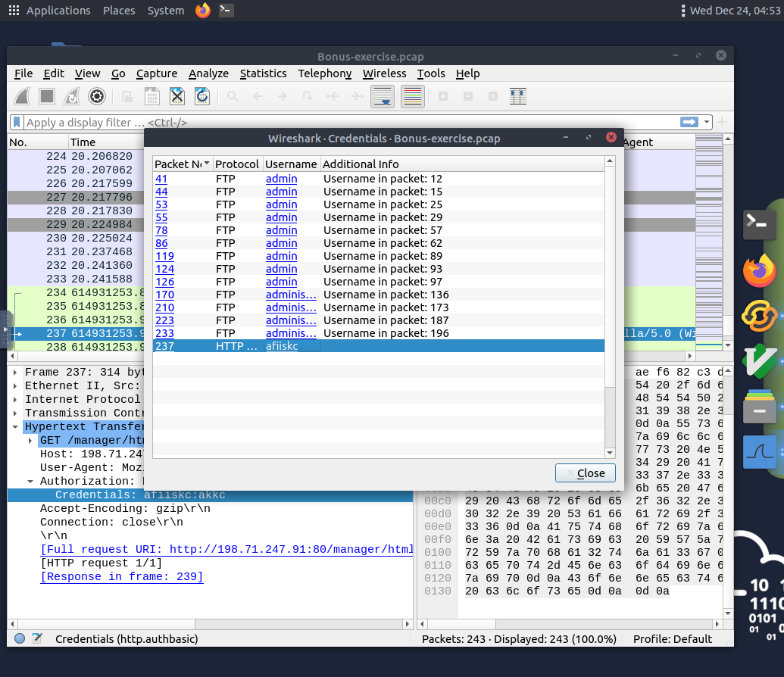784x677 pixels.
Task: Click the Protocol column header in Credentials
Action: (x=238, y=164)
